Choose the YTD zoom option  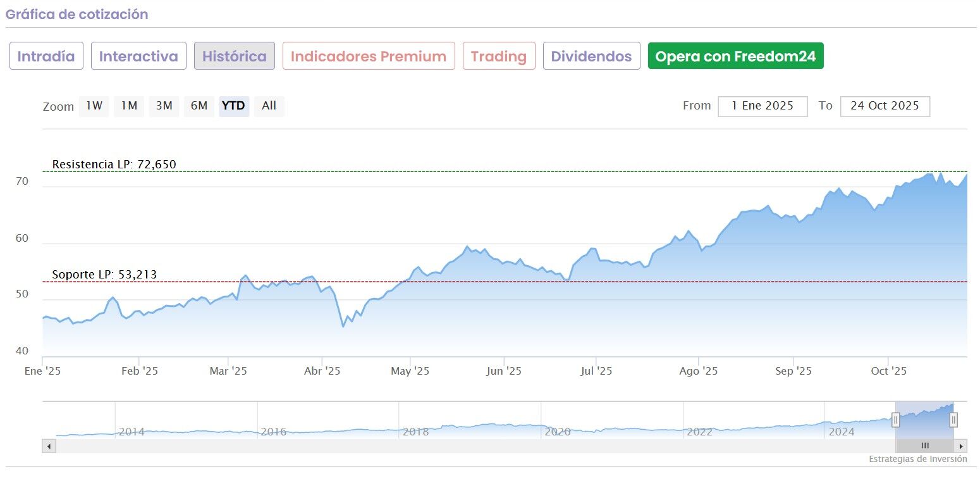pyautogui.click(x=234, y=106)
